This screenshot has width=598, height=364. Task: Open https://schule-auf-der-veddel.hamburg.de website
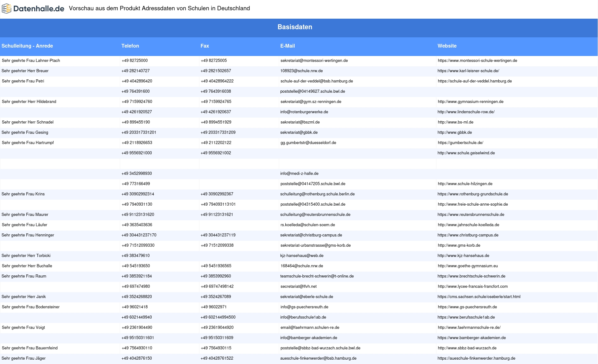[x=475, y=81]
